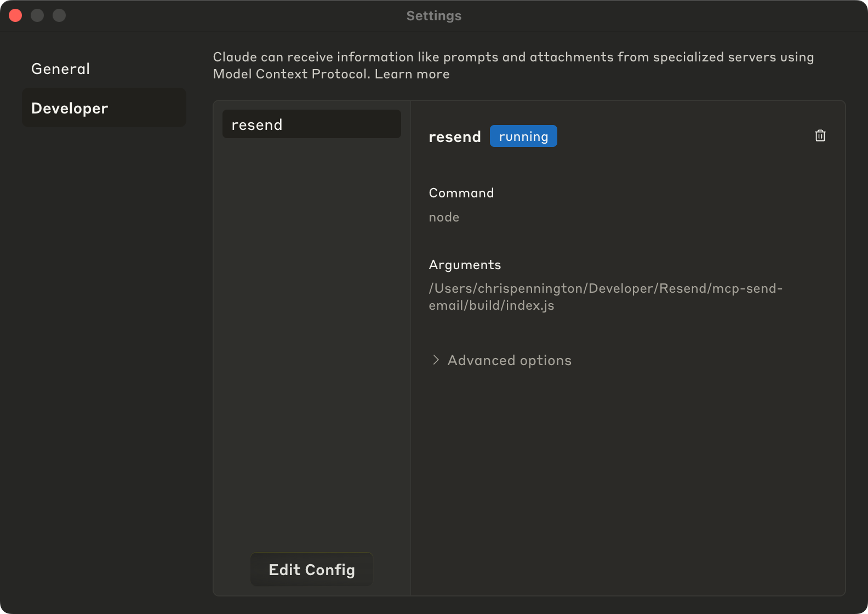The height and width of the screenshot is (614, 868).
Task: Click the resend heading in details pane
Action: pyautogui.click(x=455, y=137)
